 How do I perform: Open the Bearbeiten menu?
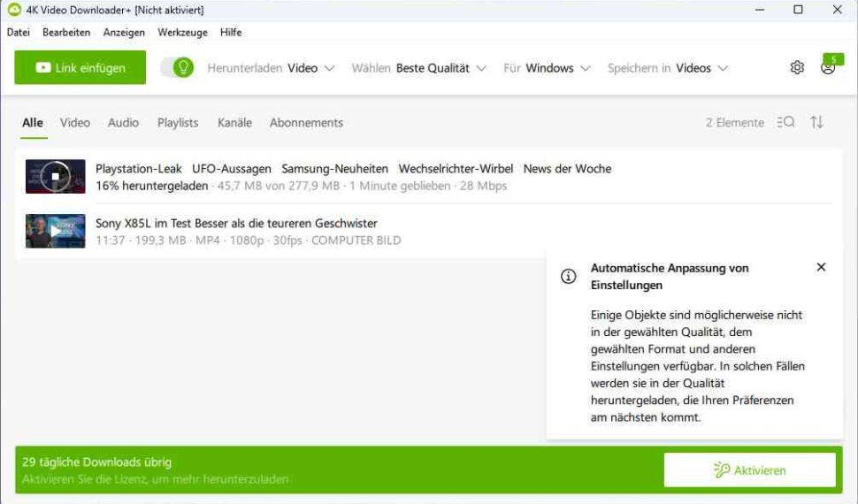[66, 33]
